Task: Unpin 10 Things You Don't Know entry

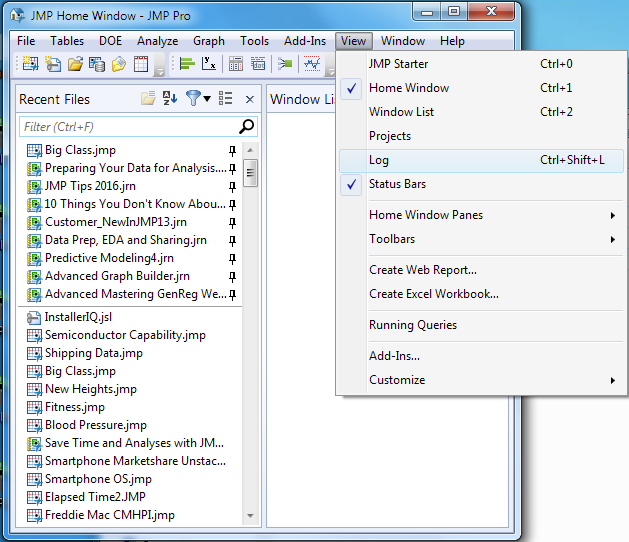Action: click(x=232, y=205)
